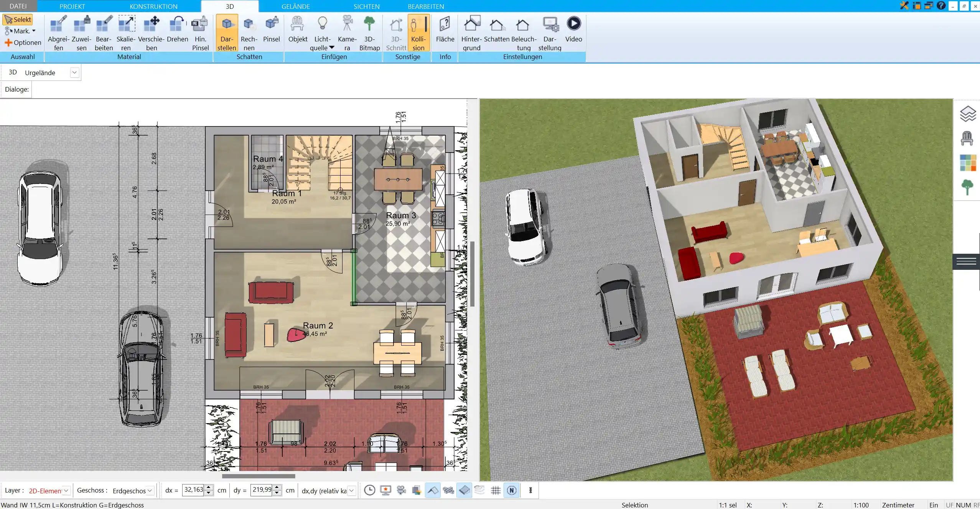980x509 pixels.
Task: Click the 3D-Schnitt tool
Action: pos(396,33)
